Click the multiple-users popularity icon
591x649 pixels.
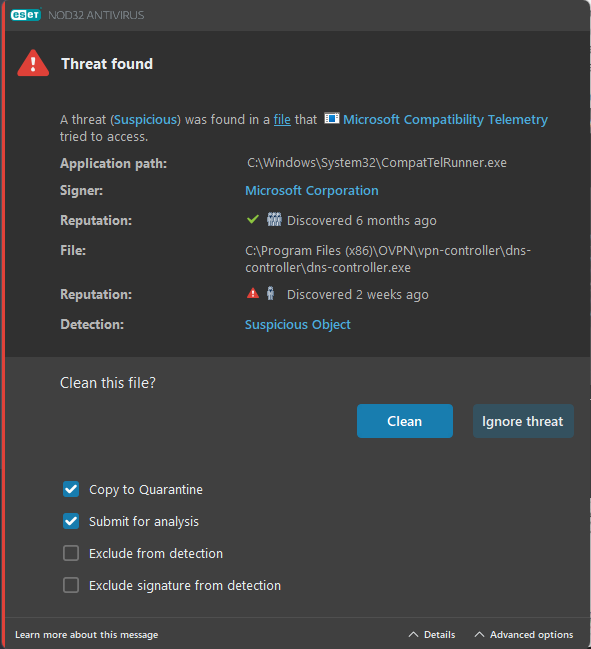click(x=274, y=219)
